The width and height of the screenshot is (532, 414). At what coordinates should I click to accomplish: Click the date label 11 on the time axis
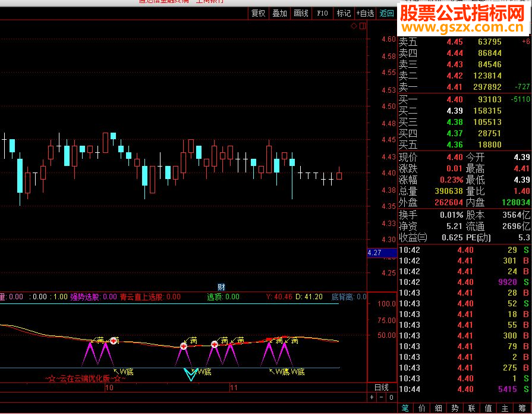click(x=234, y=387)
